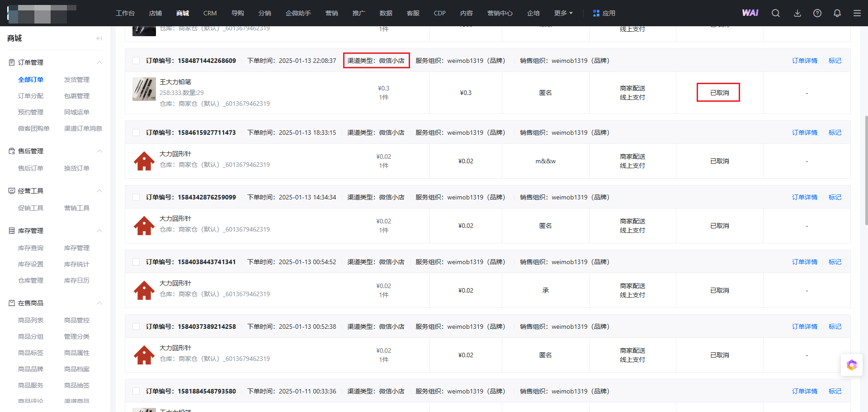Open 订单详情 for order 1584871442268609
This screenshot has height=412, width=868.
(805, 61)
